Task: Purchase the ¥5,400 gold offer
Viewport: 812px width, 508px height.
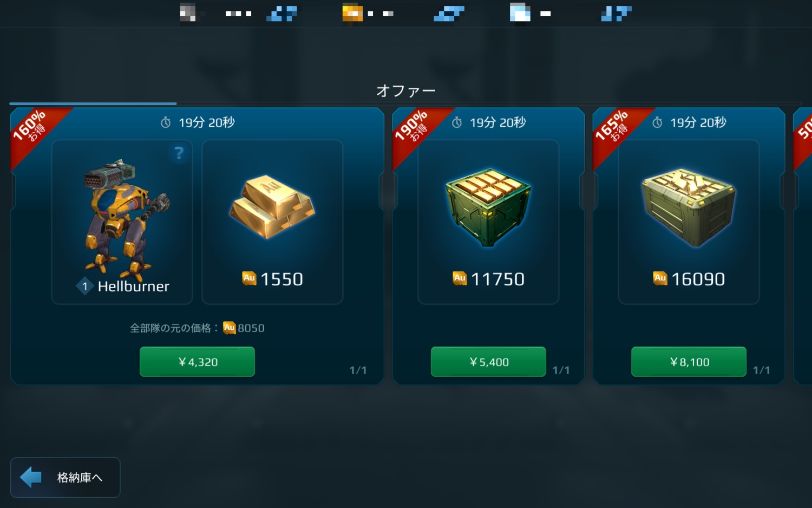Action: click(488, 362)
